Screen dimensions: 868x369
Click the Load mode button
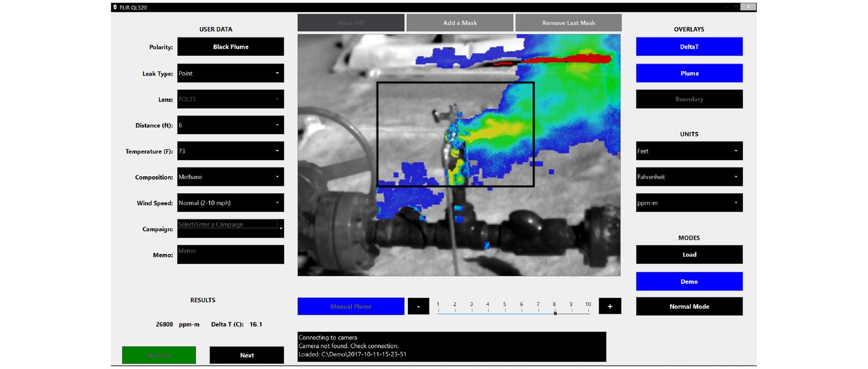click(x=690, y=255)
